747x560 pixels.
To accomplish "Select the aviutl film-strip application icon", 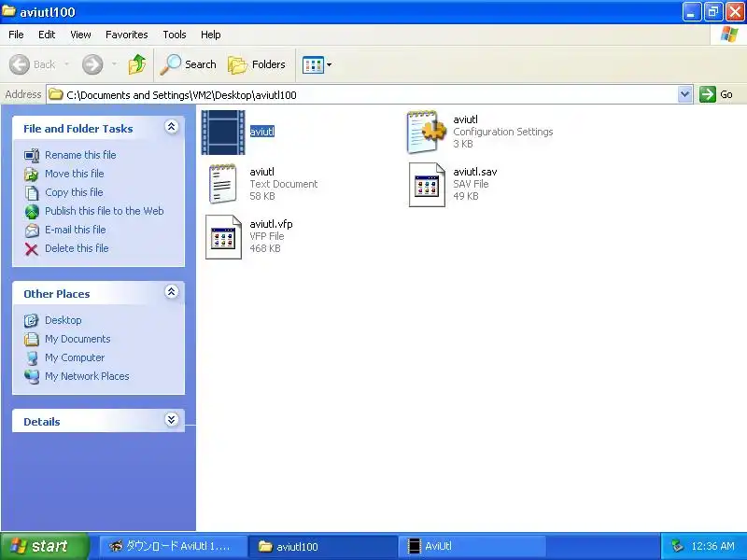I will pyautogui.click(x=223, y=133).
